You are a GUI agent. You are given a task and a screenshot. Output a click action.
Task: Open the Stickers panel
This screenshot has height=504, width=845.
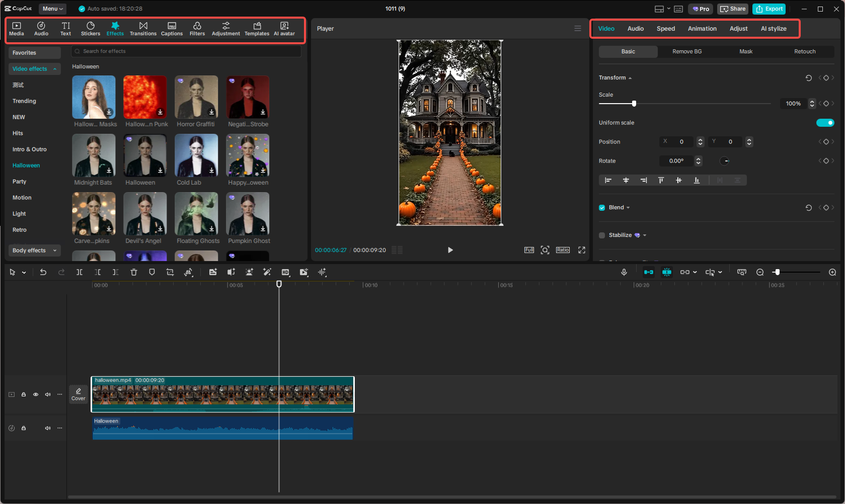91,28
